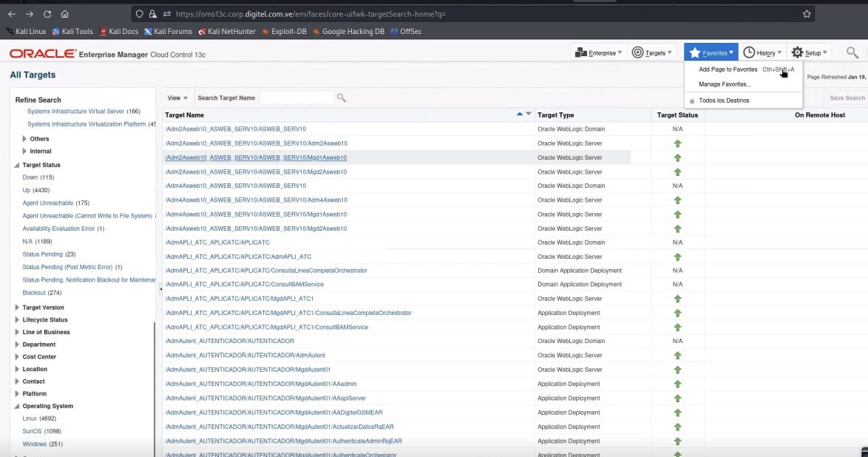The image size is (868, 457).
Task: Expand the Target Version section
Action: tap(17, 308)
